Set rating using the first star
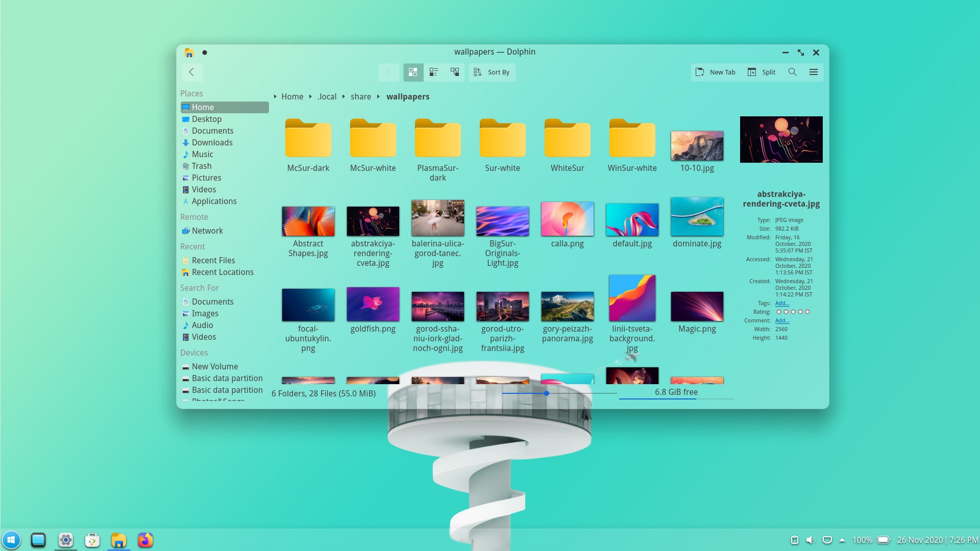Image resolution: width=980 pixels, height=551 pixels. tap(779, 312)
